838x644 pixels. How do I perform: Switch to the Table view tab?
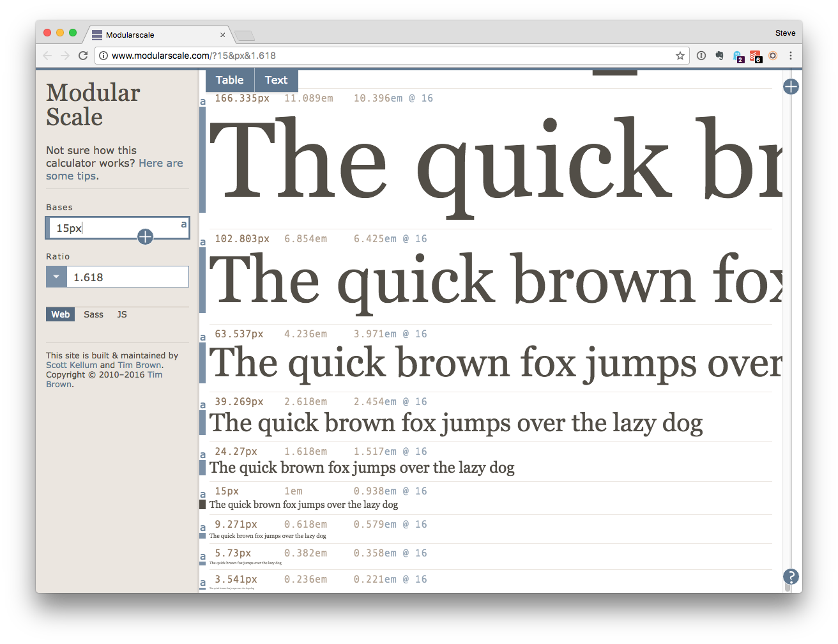[229, 80]
